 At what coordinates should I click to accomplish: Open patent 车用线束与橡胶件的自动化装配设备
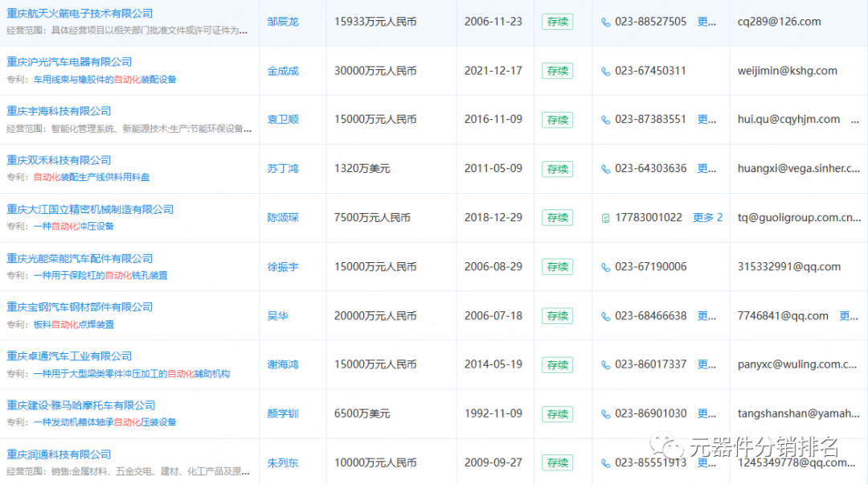pyautogui.click(x=104, y=80)
